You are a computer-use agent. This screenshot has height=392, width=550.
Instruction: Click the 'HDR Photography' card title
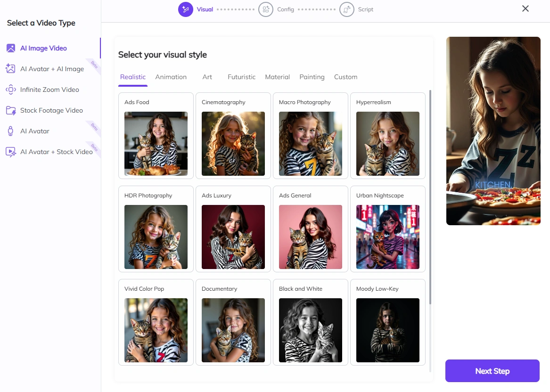(x=148, y=196)
